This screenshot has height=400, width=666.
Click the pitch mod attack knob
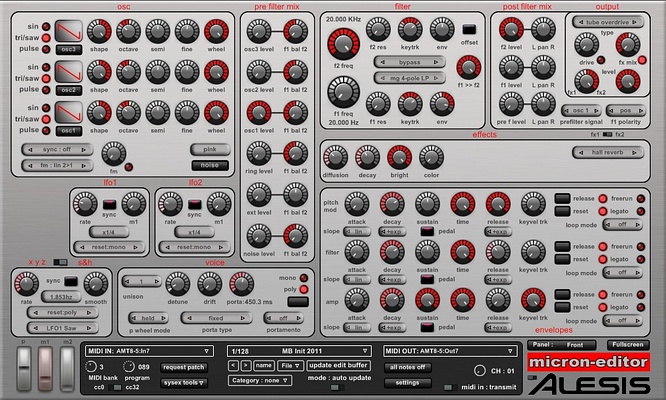point(357,204)
